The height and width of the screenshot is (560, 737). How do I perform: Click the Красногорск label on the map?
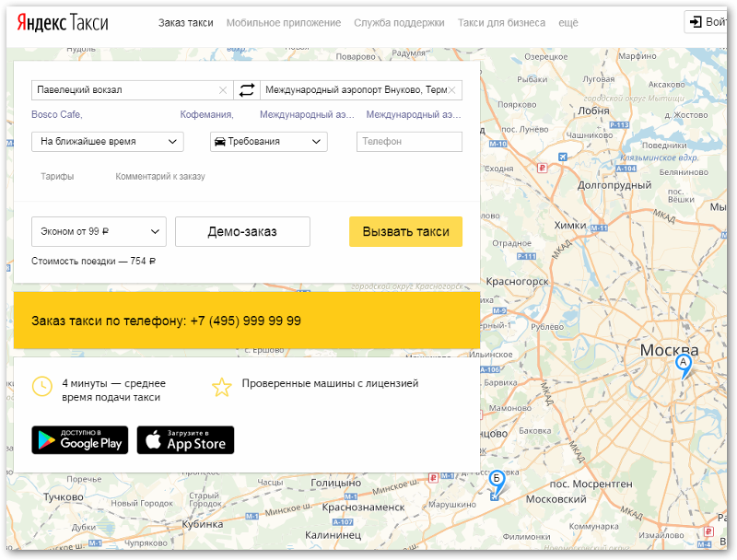[x=517, y=282]
